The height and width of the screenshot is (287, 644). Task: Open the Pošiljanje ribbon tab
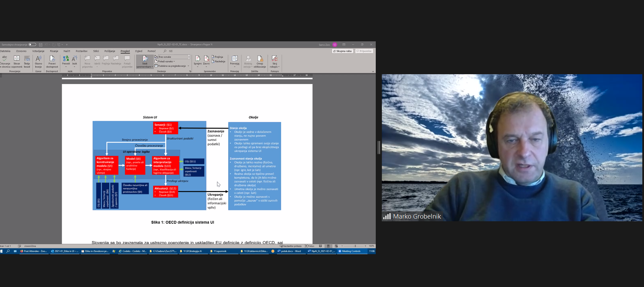tap(110, 51)
